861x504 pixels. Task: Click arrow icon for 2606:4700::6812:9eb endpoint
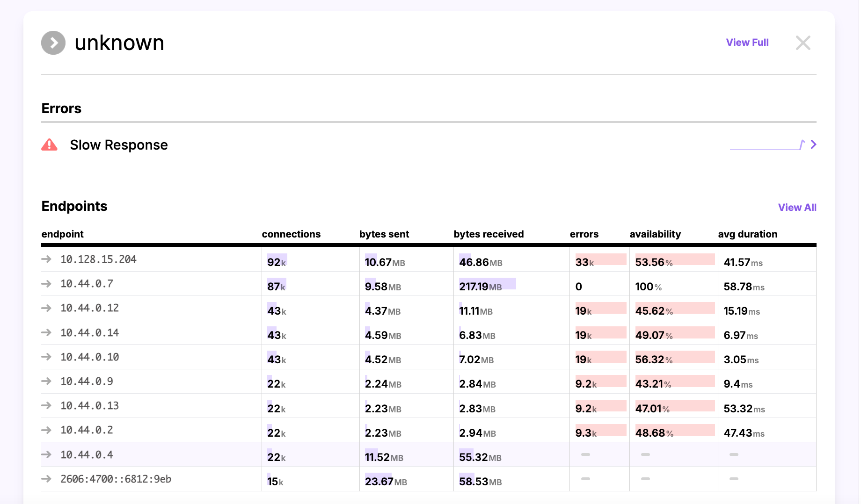click(46, 479)
